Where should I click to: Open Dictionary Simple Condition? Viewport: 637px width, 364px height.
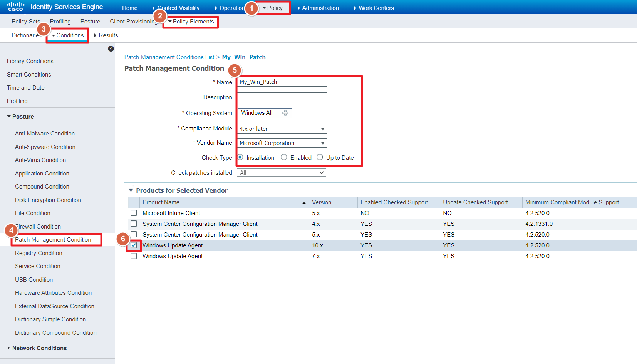(50, 319)
